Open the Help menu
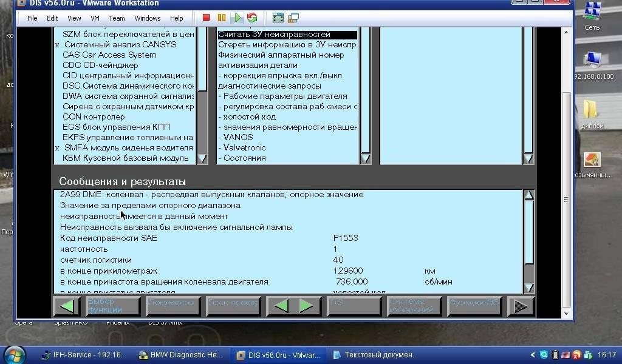This screenshot has width=622, height=364. click(x=177, y=18)
